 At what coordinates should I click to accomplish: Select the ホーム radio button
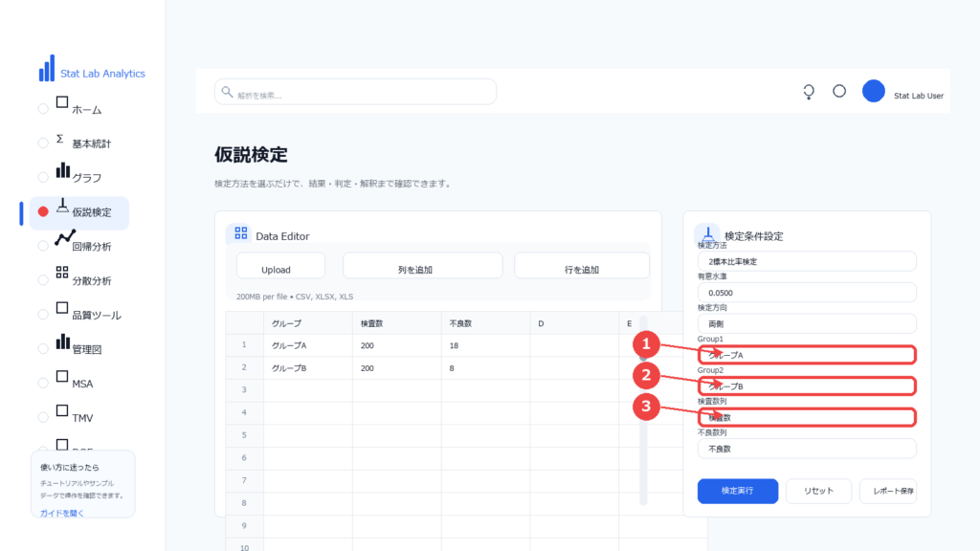43,109
